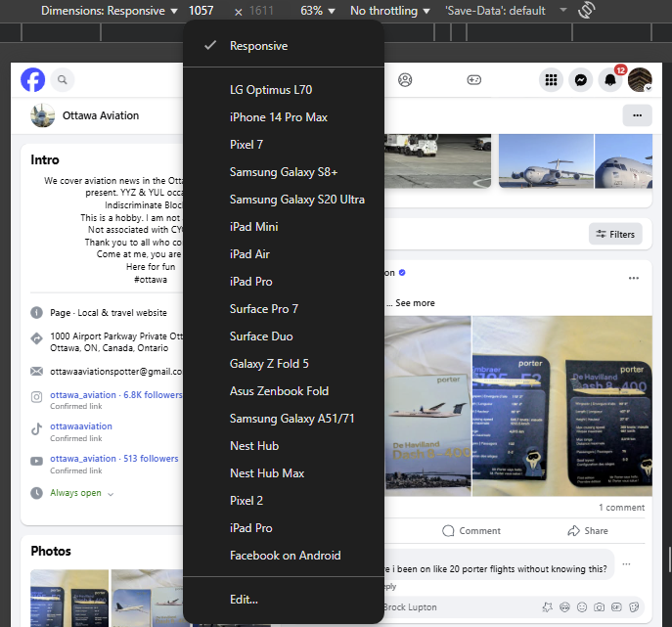The height and width of the screenshot is (627, 672).
Task: Choose Pixel 2 device
Action: tap(284, 501)
